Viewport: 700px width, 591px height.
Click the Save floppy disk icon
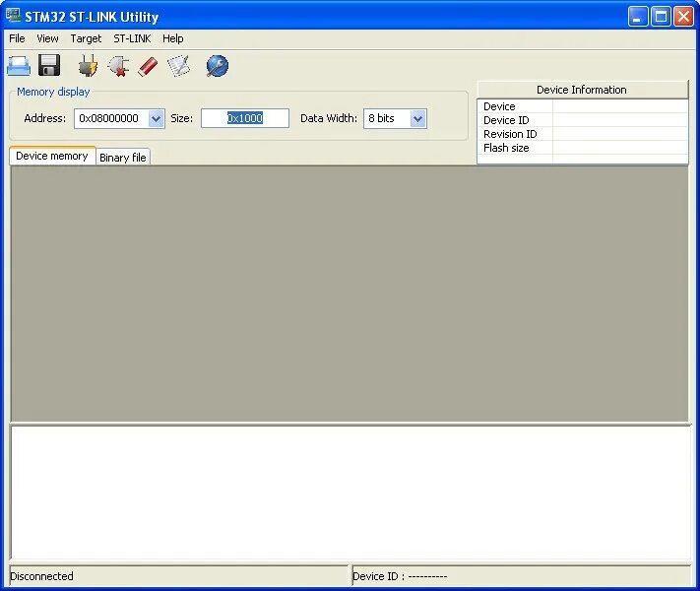[x=49, y=66]
